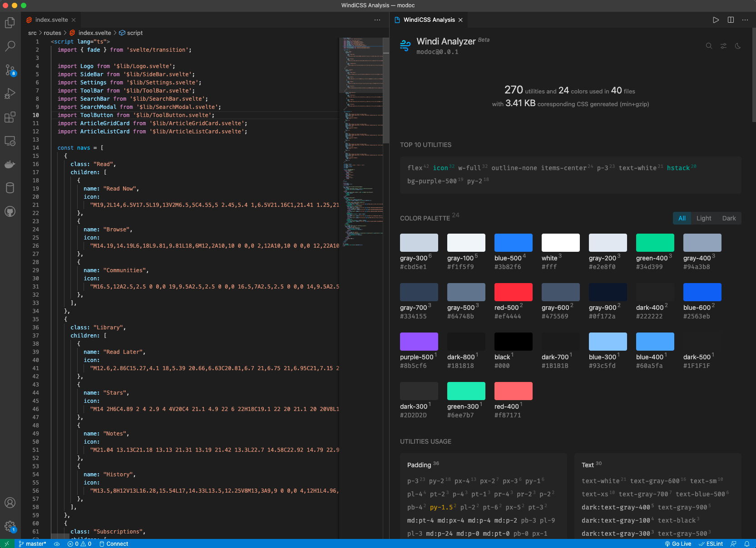756x548 pixels.
Task: Click the modoc@0.0.1 package label
Action: click(437, 52)
